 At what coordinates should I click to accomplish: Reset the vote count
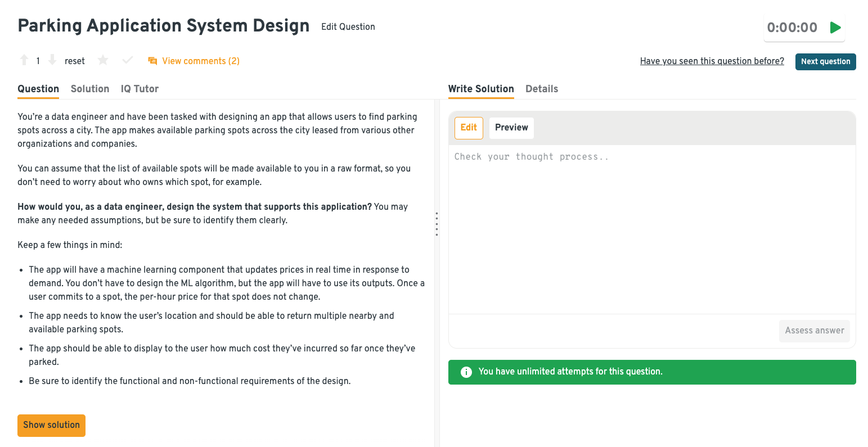(75, 61)
